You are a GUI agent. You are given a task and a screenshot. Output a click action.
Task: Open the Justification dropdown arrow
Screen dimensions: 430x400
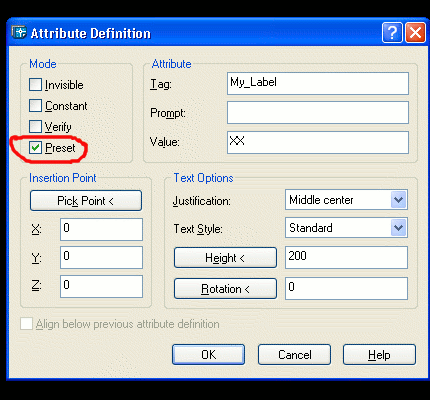click(399, 200)
